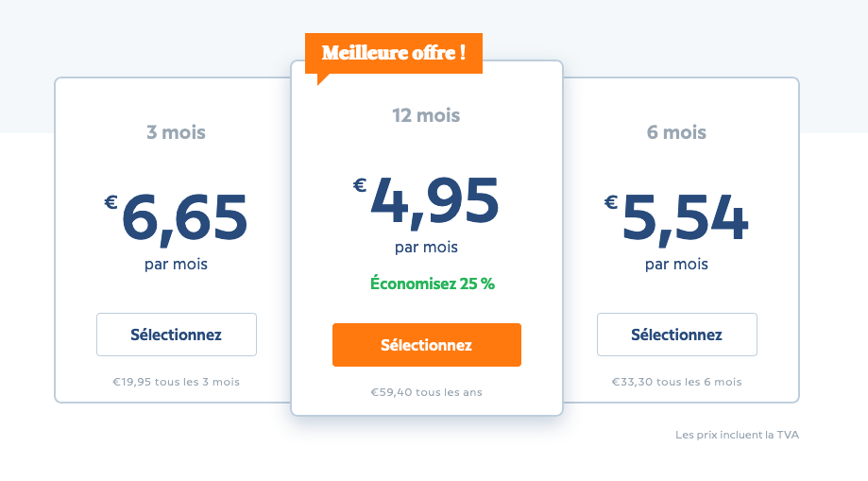868x481 pixels.
Task: Click the euro symbol beside 5,54
Action: coord(611,200)
